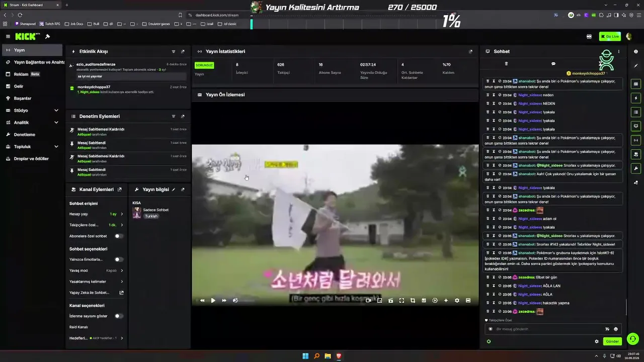Open the emoji picker in chat input

click(616, 329)
